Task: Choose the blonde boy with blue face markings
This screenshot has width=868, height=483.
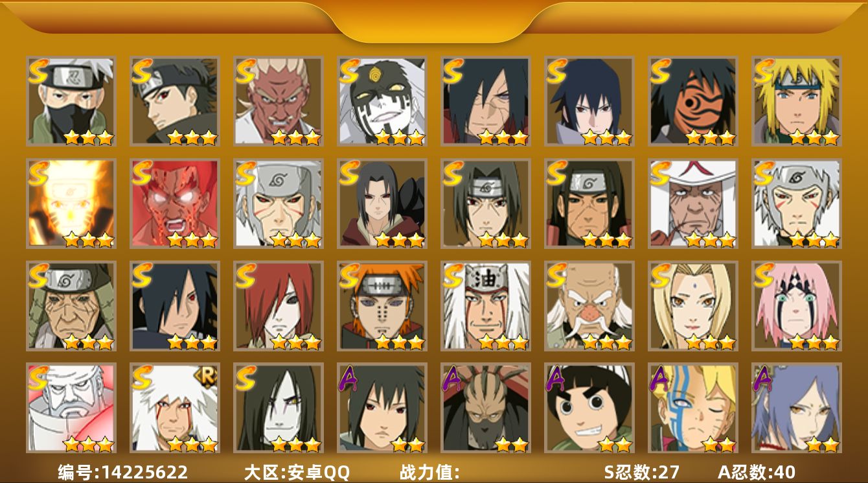Action: coord(693,408)
